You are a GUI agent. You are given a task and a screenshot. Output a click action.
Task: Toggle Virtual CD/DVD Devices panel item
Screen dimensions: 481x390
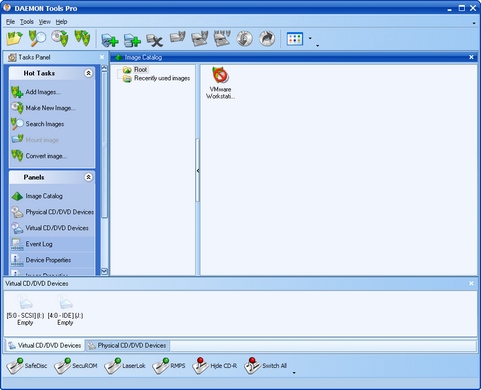tap(50, 228)
